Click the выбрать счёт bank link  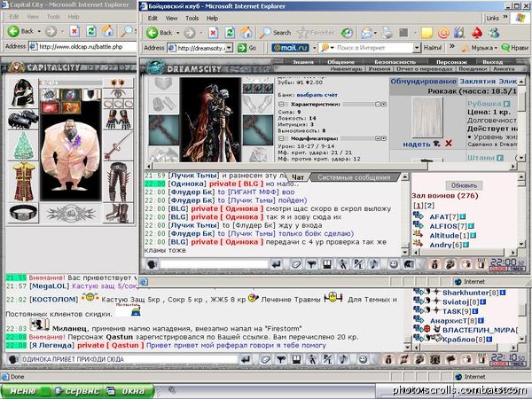coord(317,95)
